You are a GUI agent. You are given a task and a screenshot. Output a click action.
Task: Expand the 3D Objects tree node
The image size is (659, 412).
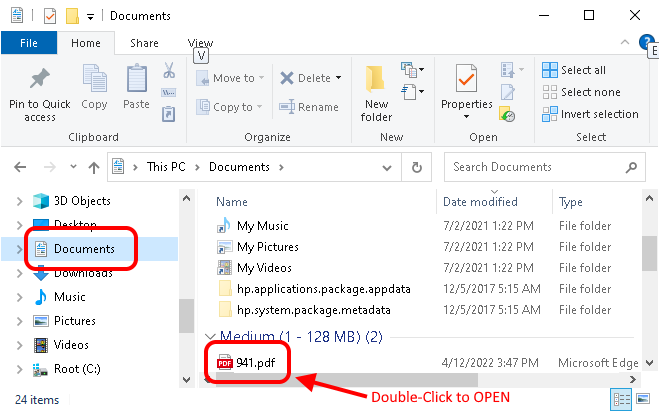coord(19,201)
